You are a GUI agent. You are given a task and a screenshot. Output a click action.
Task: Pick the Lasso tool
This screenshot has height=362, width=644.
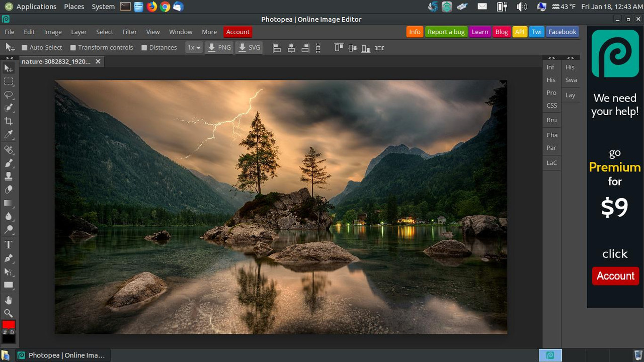8,95
